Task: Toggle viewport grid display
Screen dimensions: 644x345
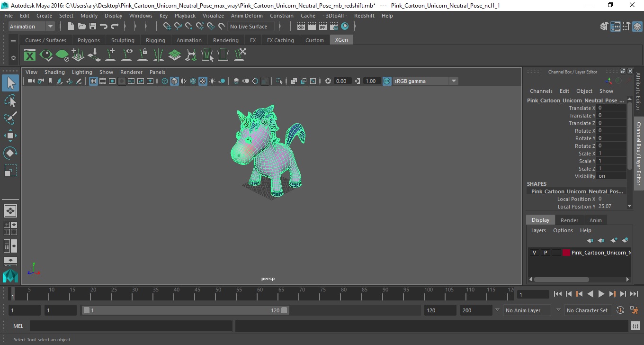Action: [93, 81]
